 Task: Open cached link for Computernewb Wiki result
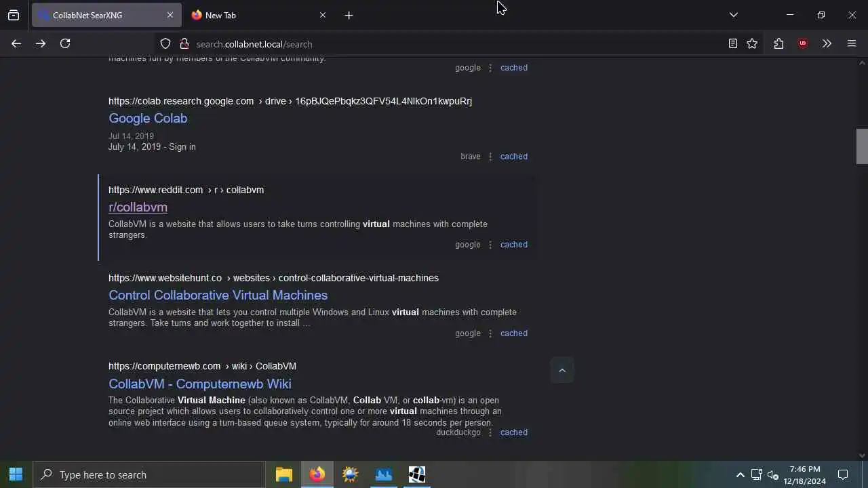[x=513, y=432]
